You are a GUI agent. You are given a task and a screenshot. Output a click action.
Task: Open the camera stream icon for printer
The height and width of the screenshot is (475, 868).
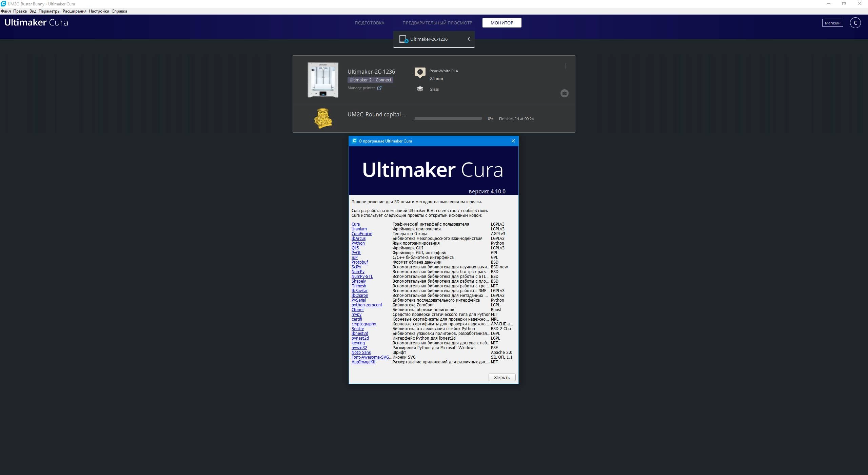pyautogui.click(x=564, y=93)
